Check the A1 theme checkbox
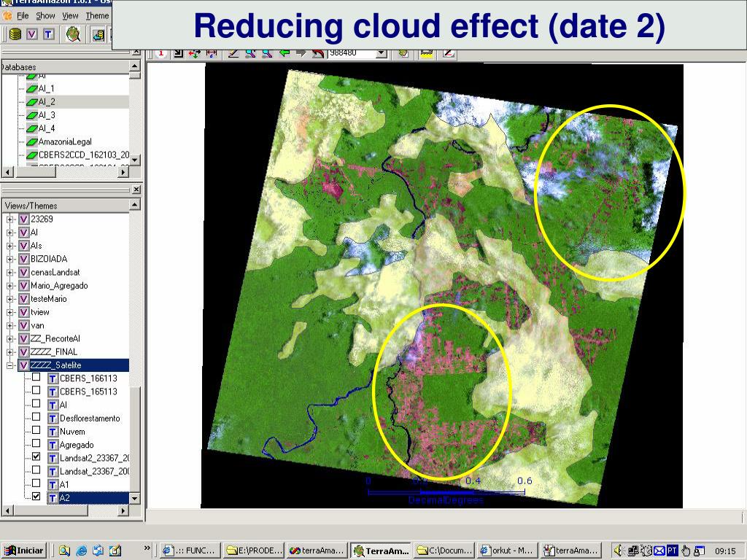The width and height of the screenshot is (747, 560). (x=36, y=483)
